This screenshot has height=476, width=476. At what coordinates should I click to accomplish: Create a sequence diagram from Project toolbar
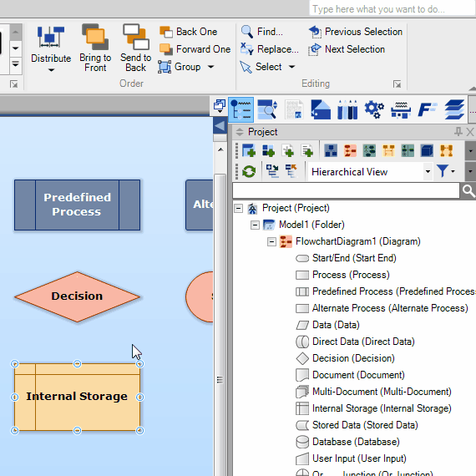coord(388,150)
